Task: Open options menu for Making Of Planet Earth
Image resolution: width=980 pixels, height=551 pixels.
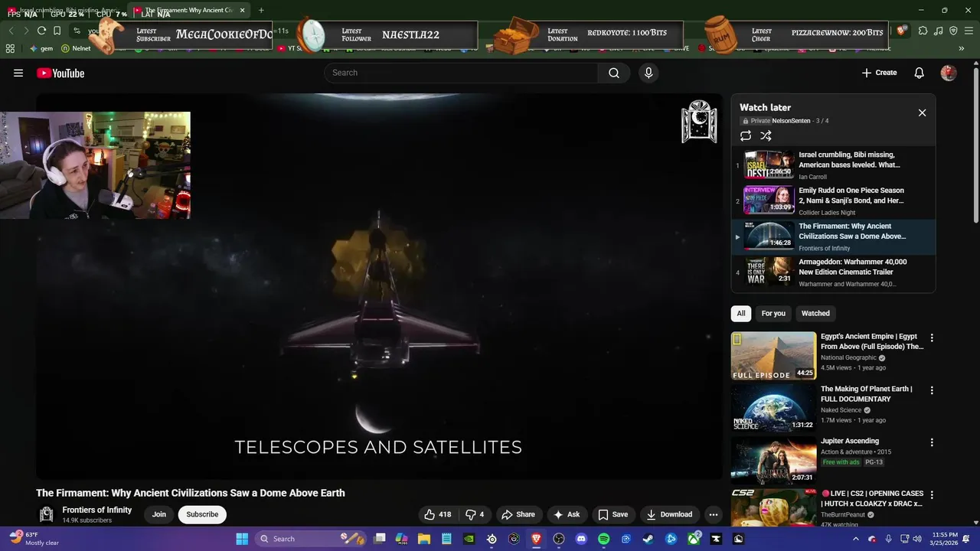Action: [x=932, y=390]
